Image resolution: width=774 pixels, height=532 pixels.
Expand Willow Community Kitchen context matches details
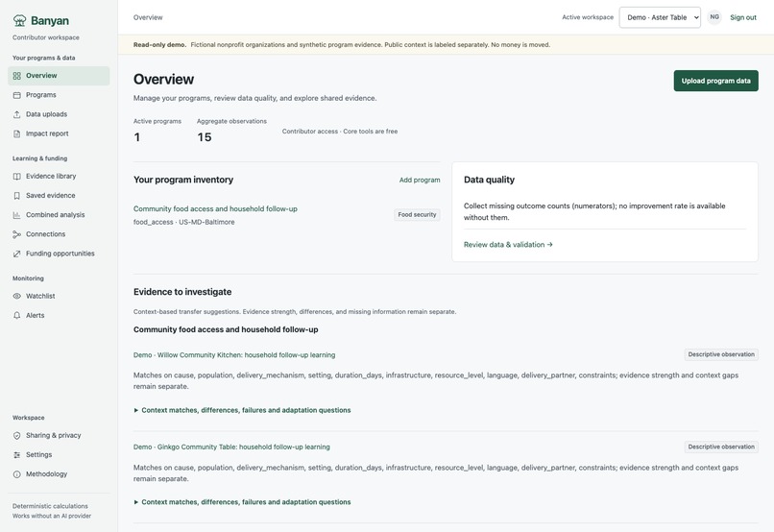[x=242, y=410]
